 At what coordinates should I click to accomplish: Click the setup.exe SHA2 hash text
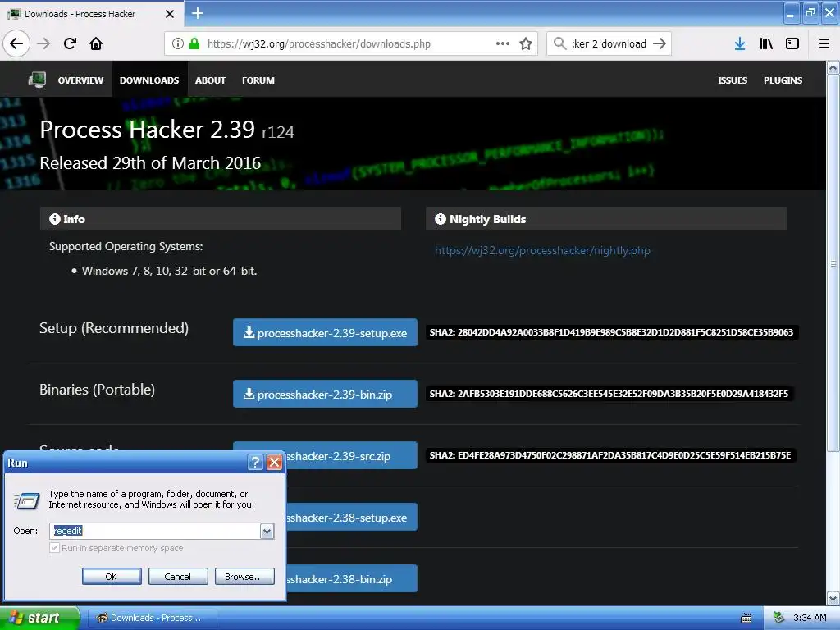tap(611, 332)
